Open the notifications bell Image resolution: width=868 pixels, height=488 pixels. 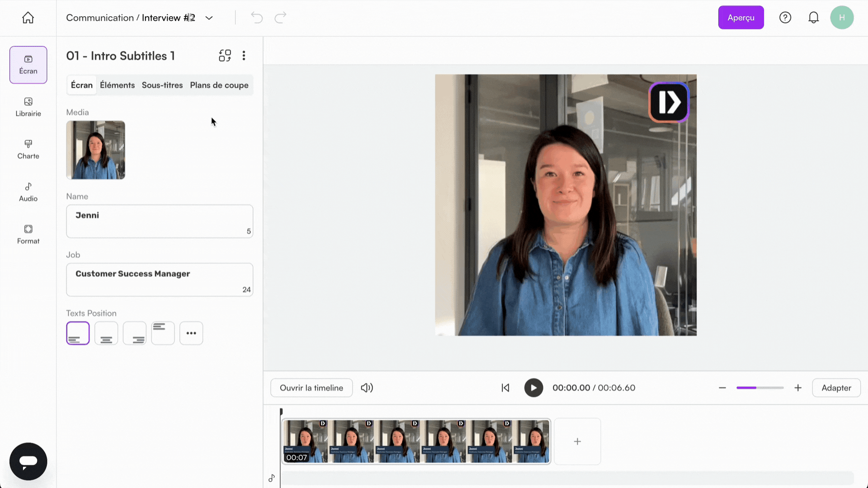[814, 17]
